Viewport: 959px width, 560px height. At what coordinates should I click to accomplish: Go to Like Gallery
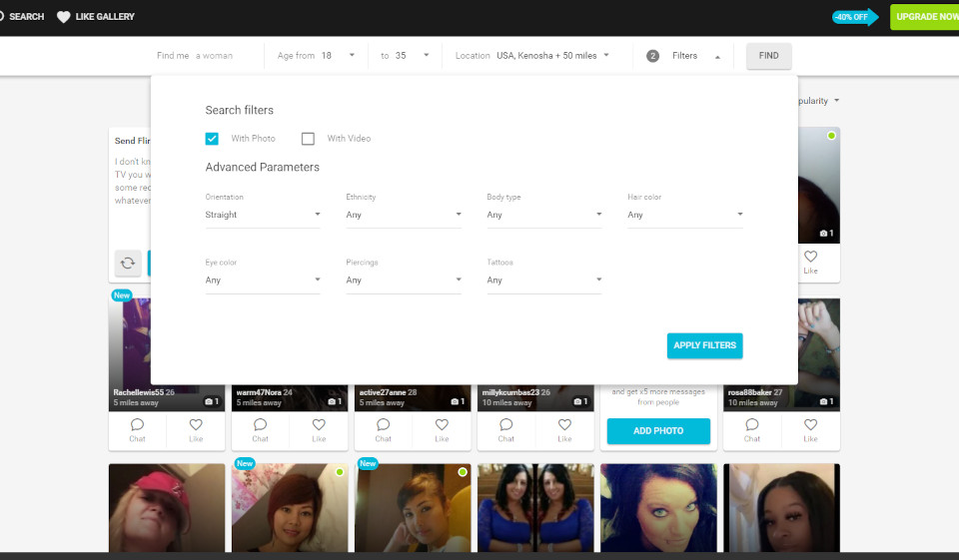tap(104, 17)
